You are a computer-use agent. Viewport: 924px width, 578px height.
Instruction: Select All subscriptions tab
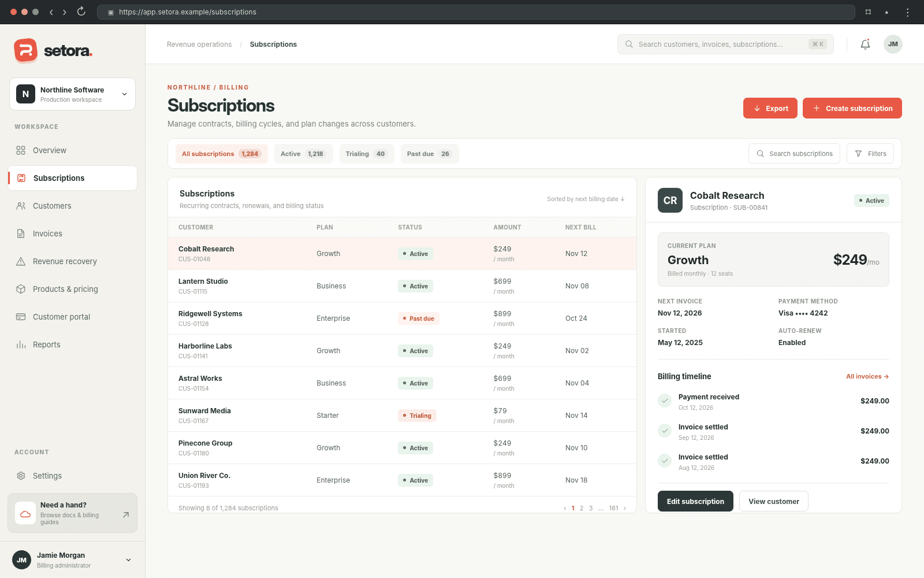tap(222, 154)
